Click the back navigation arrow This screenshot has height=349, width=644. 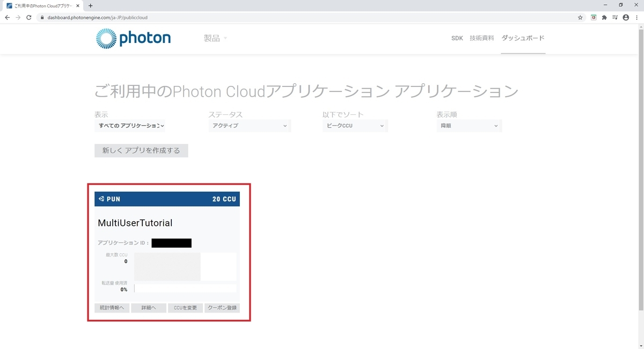pyautogui.click(x=7, y=17)
